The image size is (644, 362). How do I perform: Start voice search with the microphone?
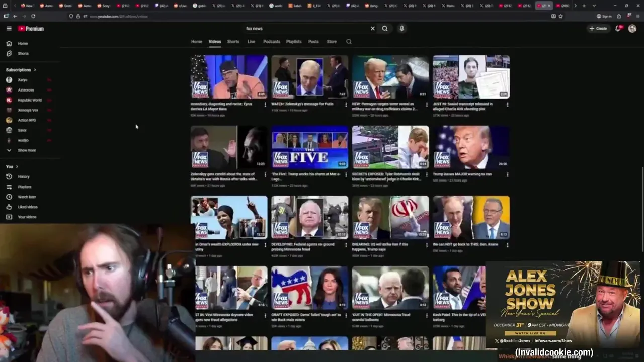tap(401, 29)
